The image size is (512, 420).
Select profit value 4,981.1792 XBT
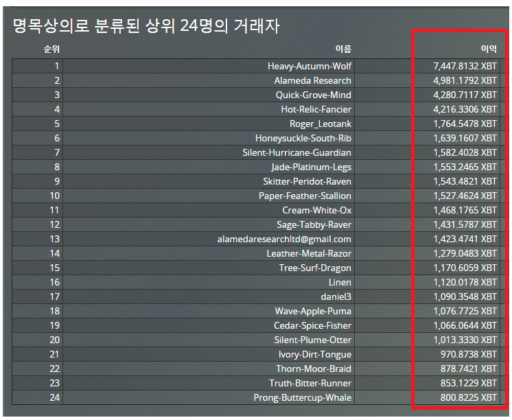[465, 81]
